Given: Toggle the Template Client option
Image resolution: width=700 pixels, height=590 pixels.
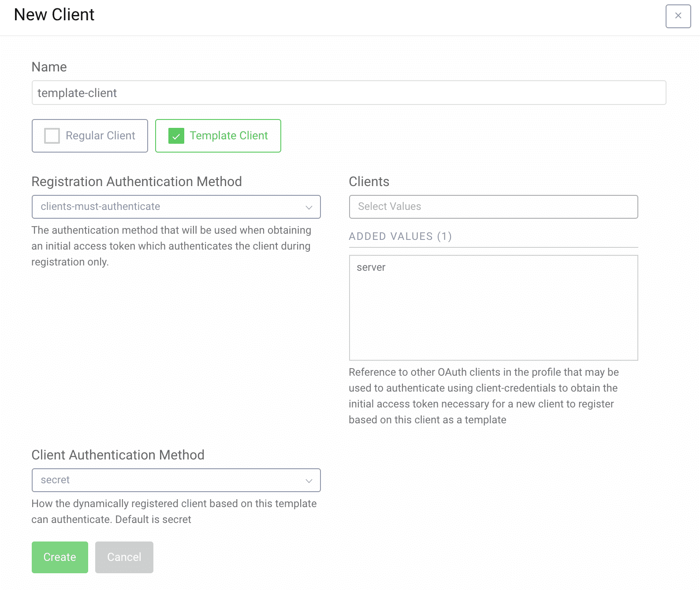Looking at the screenshot, I should [x=218, y=136].
